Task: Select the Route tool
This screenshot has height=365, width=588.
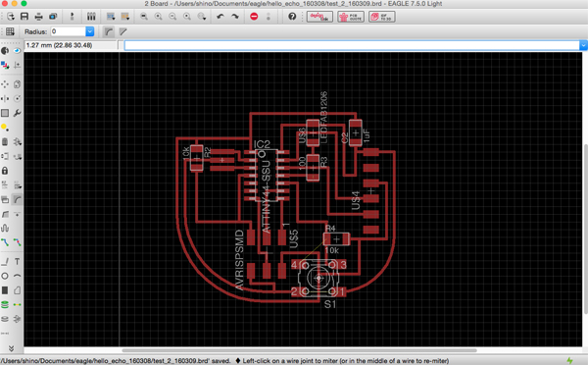Action: coord(5,242)
